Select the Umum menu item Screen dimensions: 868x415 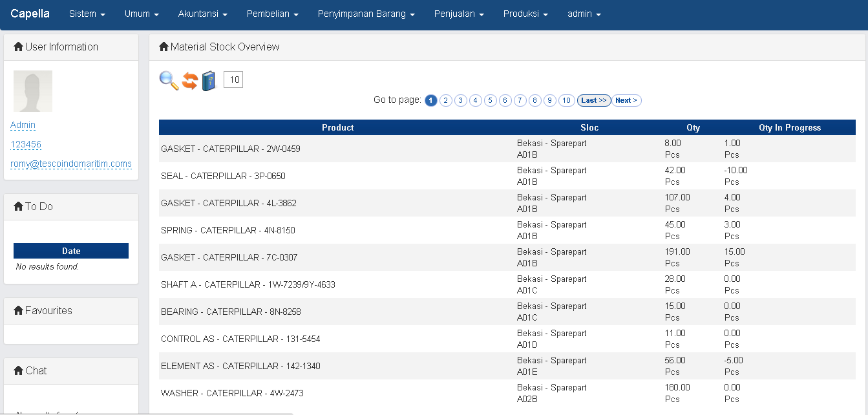141,14
